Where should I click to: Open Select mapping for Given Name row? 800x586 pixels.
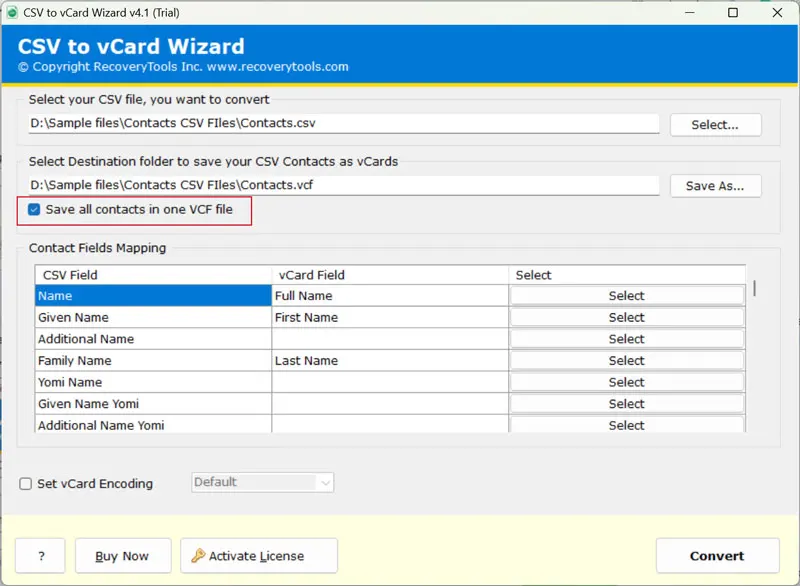pos(626,318)
